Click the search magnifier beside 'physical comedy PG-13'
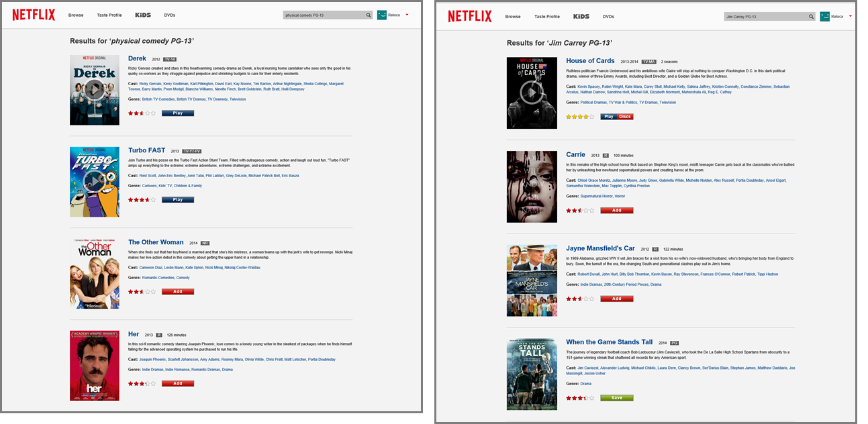Screen dimensions: 868x424 click(369, 15)
